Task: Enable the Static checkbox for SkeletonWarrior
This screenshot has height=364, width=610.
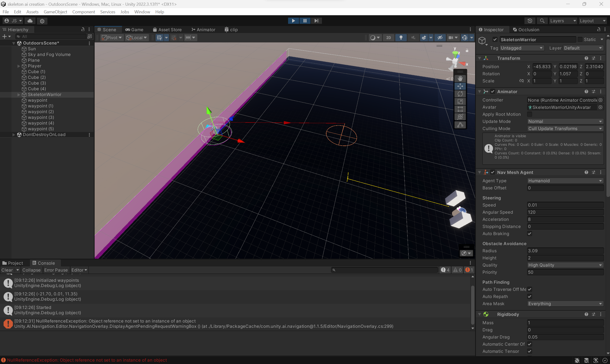Action: (580, 39)
